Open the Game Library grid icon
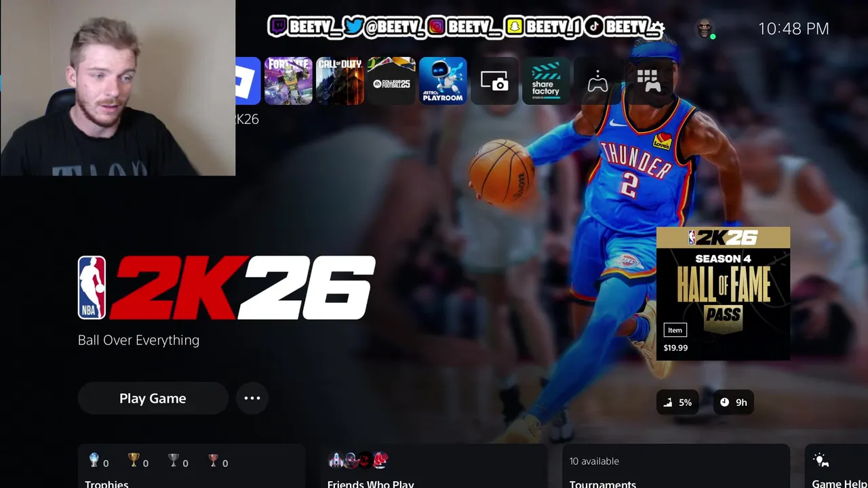Screen dimensions: 868x488 click(x=649, y=81)
